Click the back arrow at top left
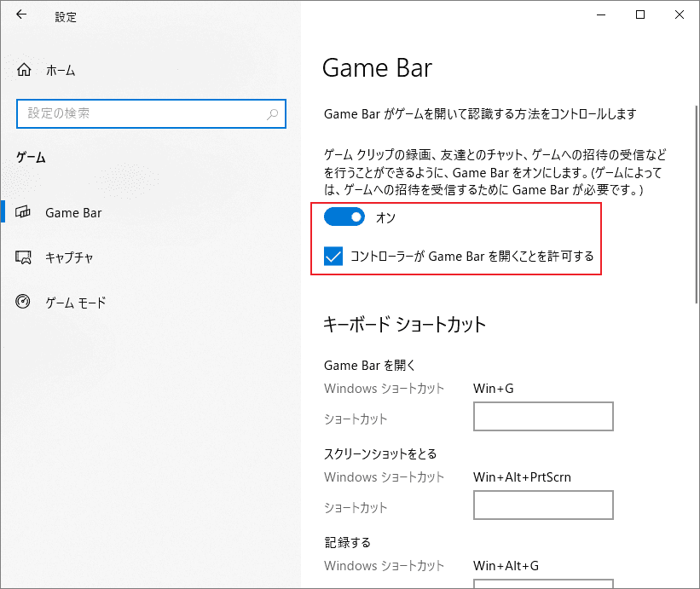This screenshot has height=589, width=700. point(20,14)
